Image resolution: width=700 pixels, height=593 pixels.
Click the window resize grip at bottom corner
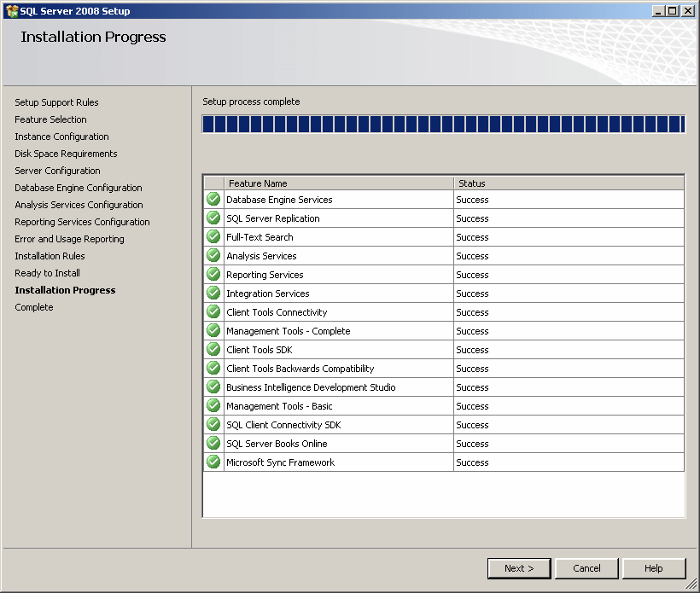click(691, 584)
